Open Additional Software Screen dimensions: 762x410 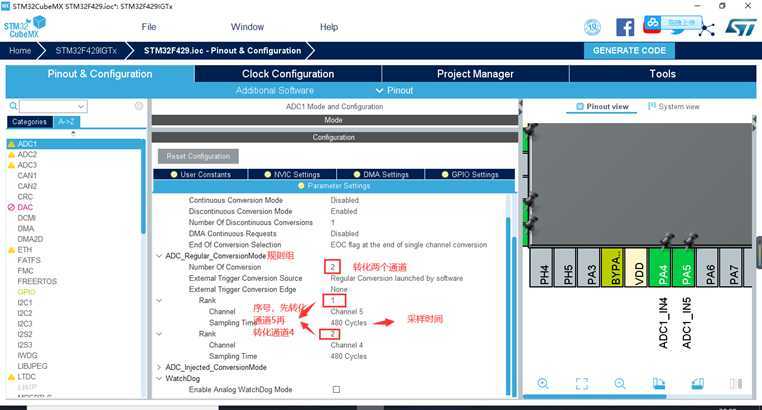275,90
